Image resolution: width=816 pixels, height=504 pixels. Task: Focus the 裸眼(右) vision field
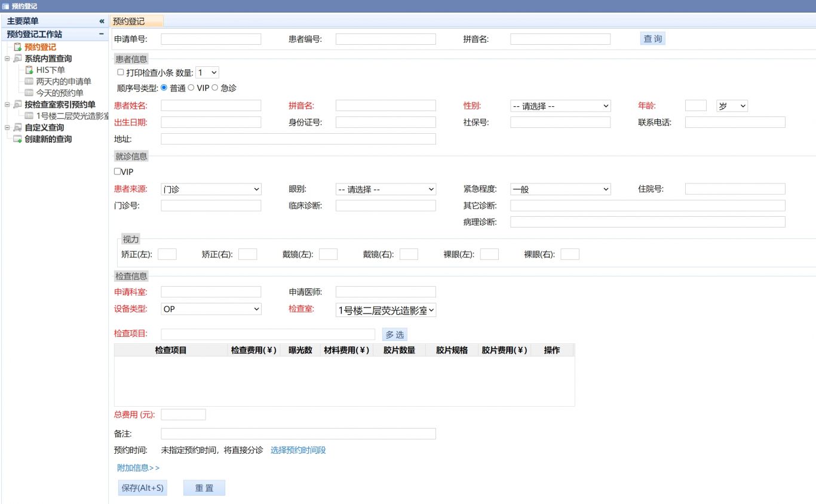570,254
